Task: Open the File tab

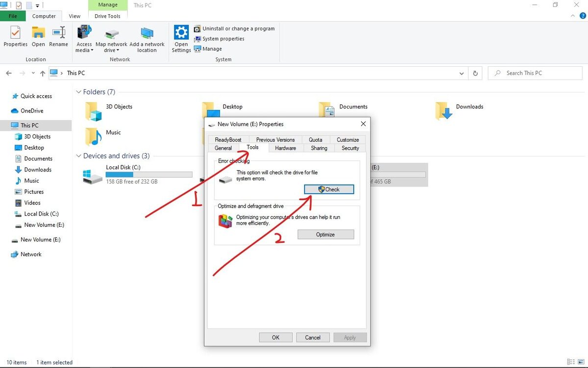Action: tap(13, 16)
